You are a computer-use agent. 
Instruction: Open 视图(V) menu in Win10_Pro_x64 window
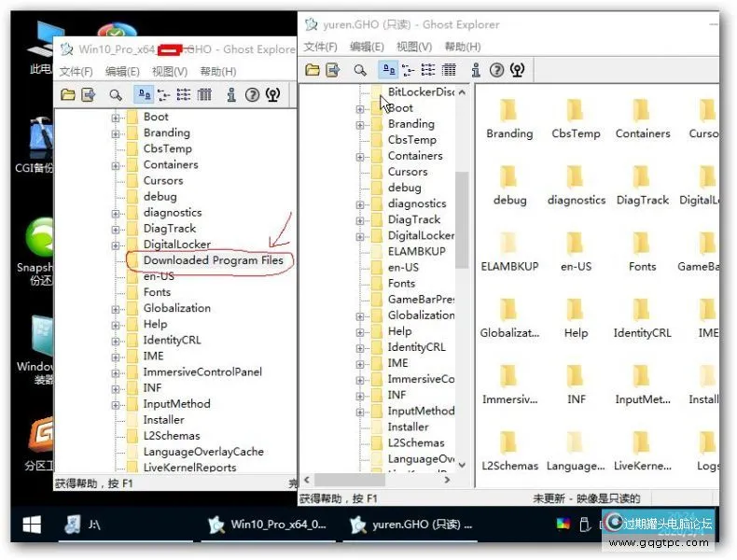pos(170,72)
